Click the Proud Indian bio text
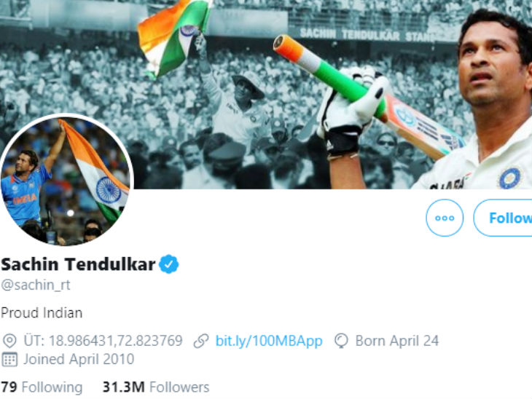This screenshot has width=532, height=399. tap(42, 313)
